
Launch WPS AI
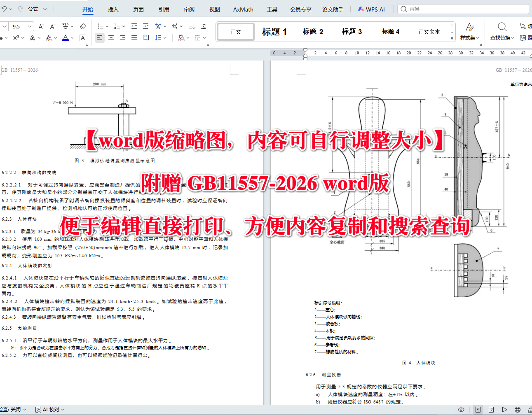click(371, 9)
